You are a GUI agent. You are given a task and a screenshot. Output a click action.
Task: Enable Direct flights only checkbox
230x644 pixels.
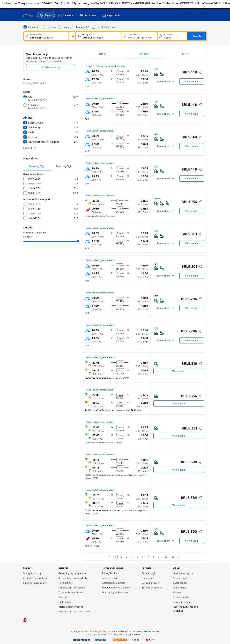[x=94, y=27]
